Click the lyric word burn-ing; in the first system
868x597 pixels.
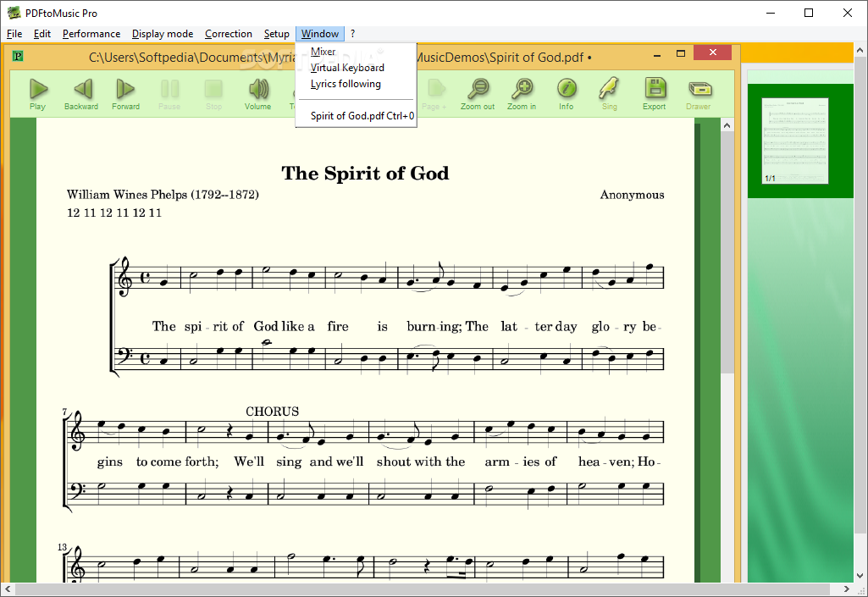(x=434, y=326)
